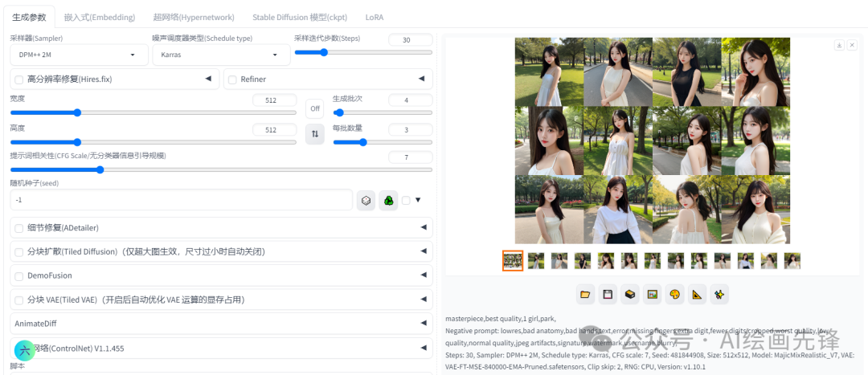Click the round teal floating badge icon
Viewport: 868px width, 375px height.
click(x=25, y=349)
